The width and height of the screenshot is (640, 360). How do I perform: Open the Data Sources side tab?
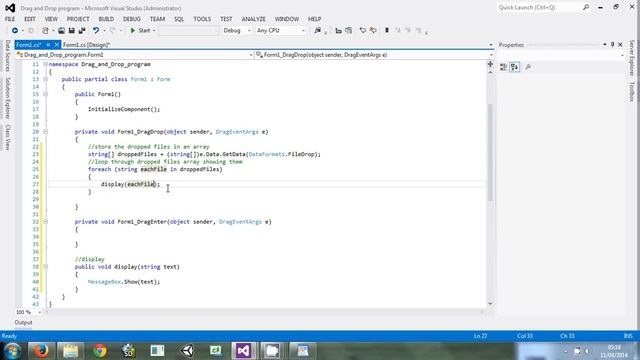(7, 56)
